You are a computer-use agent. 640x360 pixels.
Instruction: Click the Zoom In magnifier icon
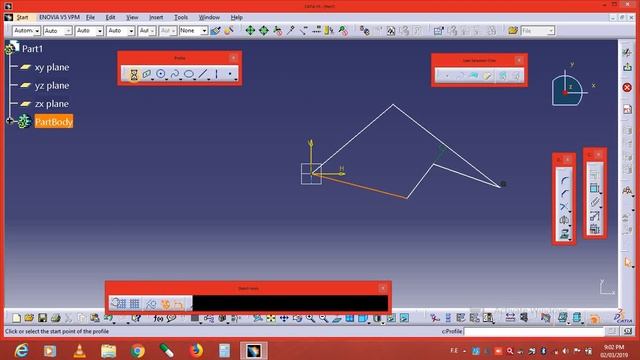pos(311,318)
